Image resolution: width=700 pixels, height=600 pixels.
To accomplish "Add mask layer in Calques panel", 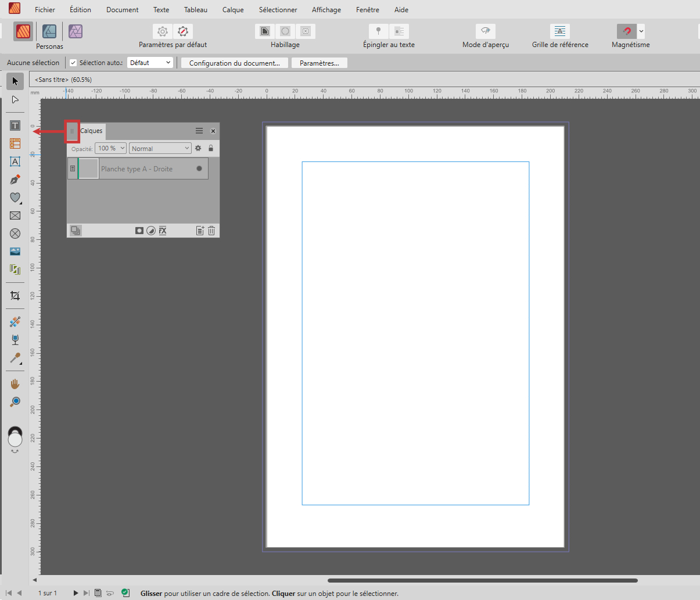I will [139, 231].
